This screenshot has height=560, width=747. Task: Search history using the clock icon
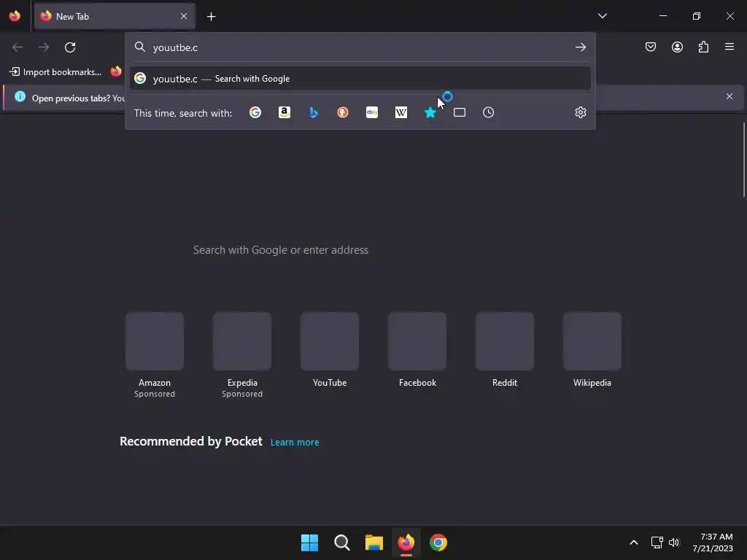(488, 112)
